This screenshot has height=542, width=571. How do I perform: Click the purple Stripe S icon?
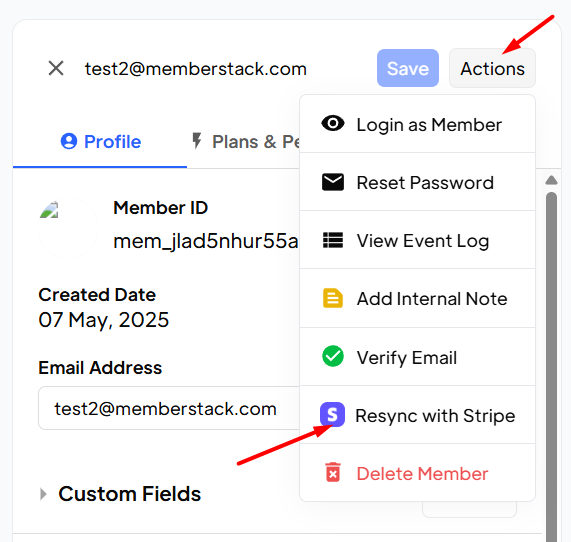coord(332,415)
